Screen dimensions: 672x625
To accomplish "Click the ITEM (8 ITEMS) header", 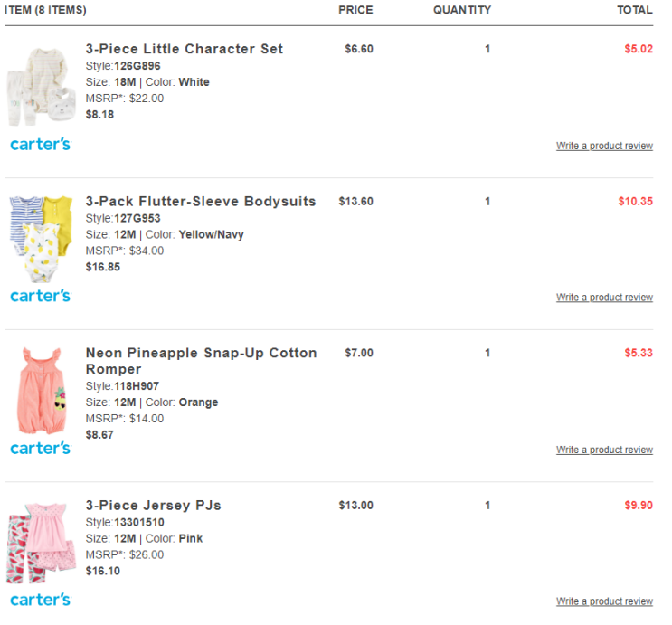I will [46, 10].
